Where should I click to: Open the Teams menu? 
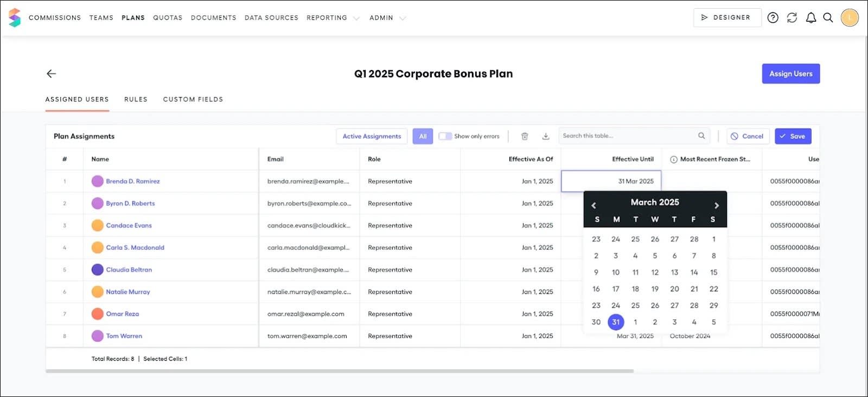coord(101,18)
